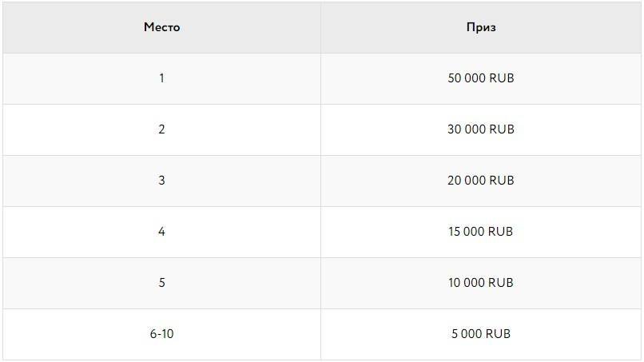This screenshot has width=644, height=362.
Task: Click the RUB text in 6-10 place prize
Action: [498, 334]
